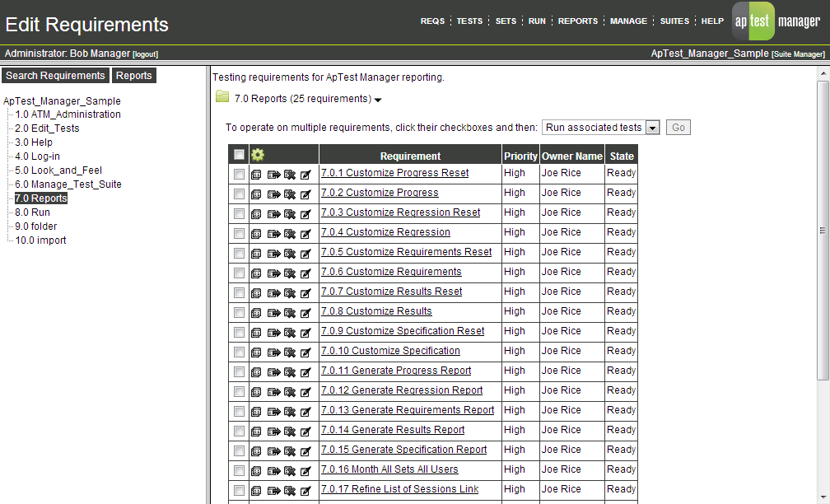830x504 pixels.
Task: Open the SUITES menu
Action: click(x=674, y=21)
